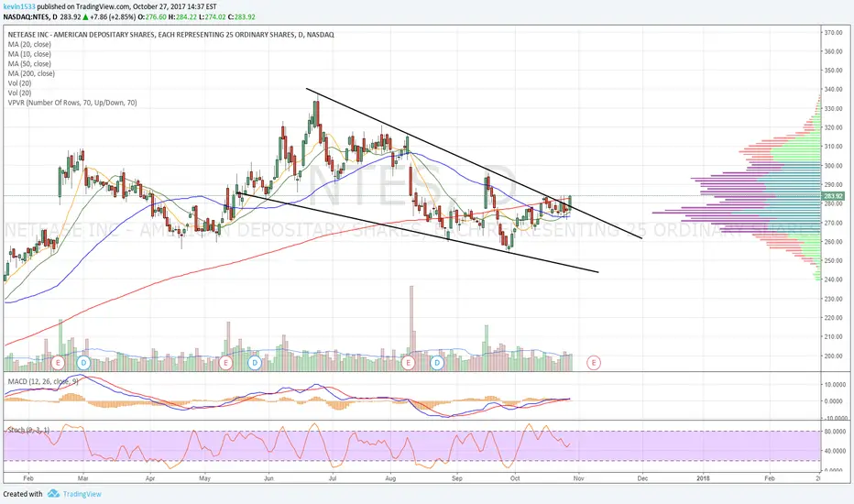Click the NETEASE INC chart title text
Screen dimensions: 854x504
click(171, 34)
